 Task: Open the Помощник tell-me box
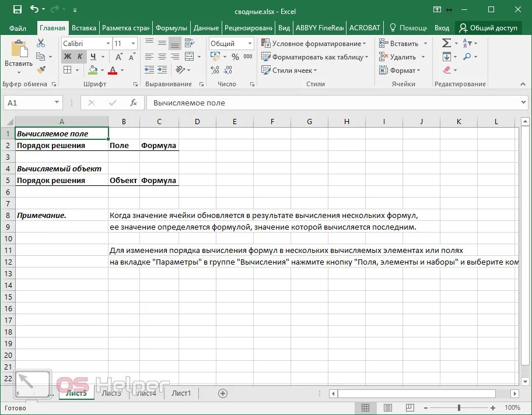tap(408, 28)
